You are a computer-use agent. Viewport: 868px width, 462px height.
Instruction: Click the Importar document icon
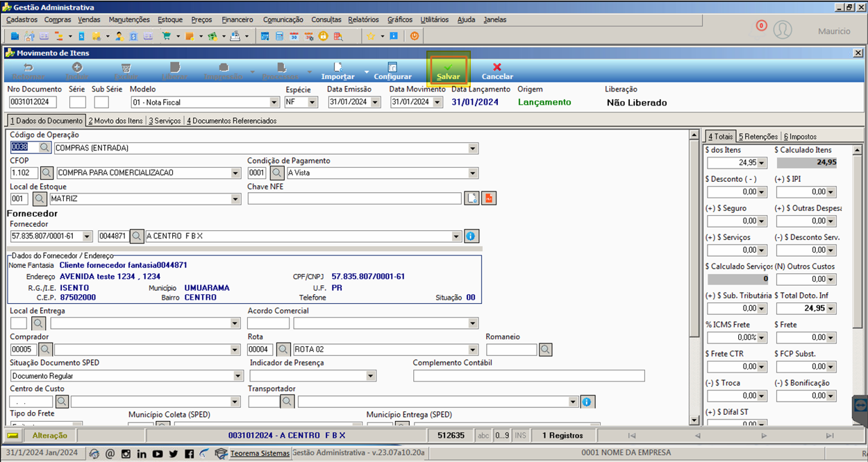coord(338,71)
